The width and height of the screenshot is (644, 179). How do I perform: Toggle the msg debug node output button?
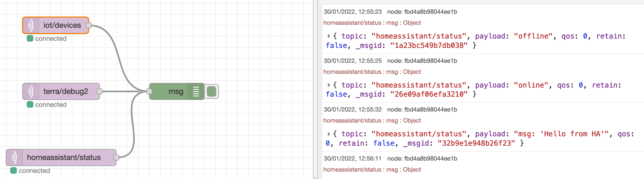tap(212, 91)
